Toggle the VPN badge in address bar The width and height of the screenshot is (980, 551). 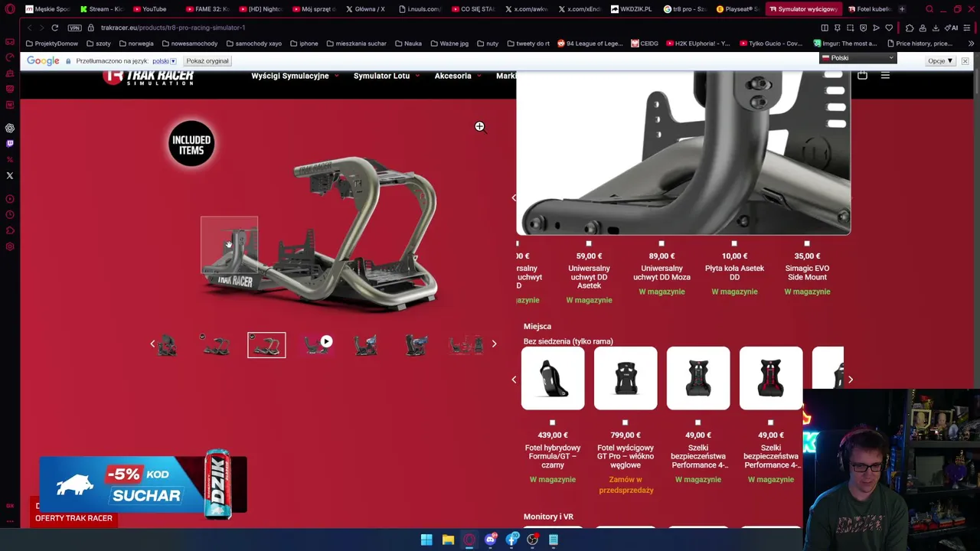pos(74,28)
